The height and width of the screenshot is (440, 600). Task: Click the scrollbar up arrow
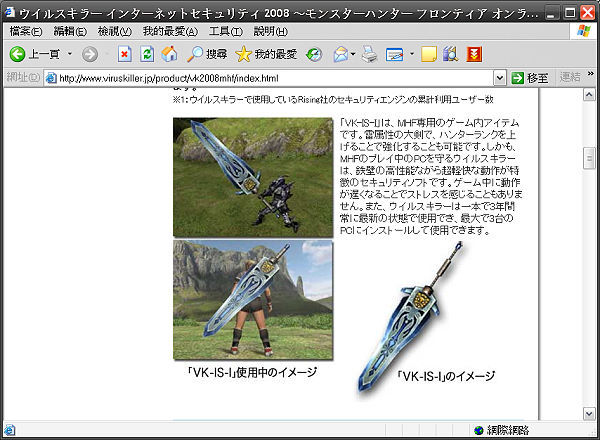tap(589, 95)
